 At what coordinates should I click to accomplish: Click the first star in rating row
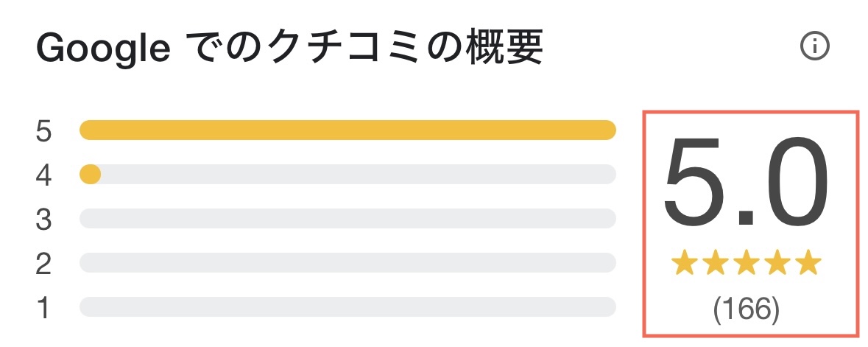[684, 262]
